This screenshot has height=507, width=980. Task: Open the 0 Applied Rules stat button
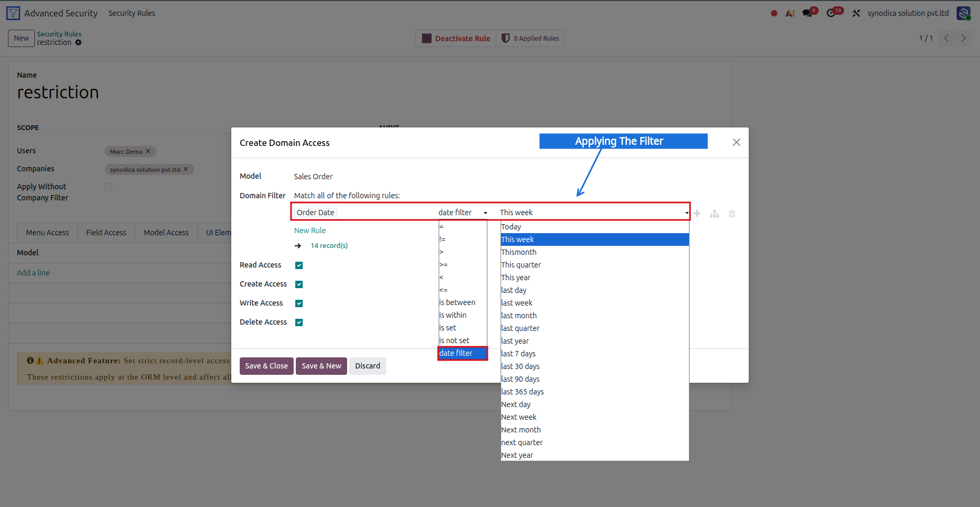pos(530,38)
